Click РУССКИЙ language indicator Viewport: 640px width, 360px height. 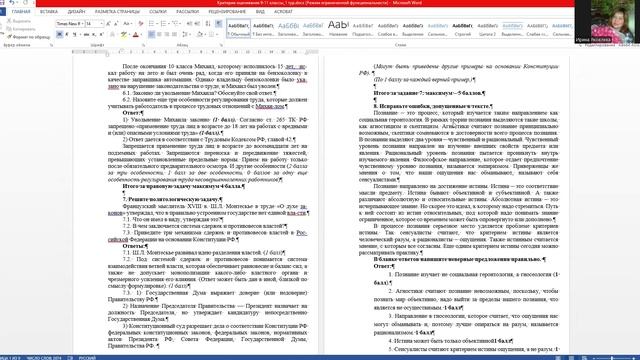pyautogui.click(x=87, y=358)
